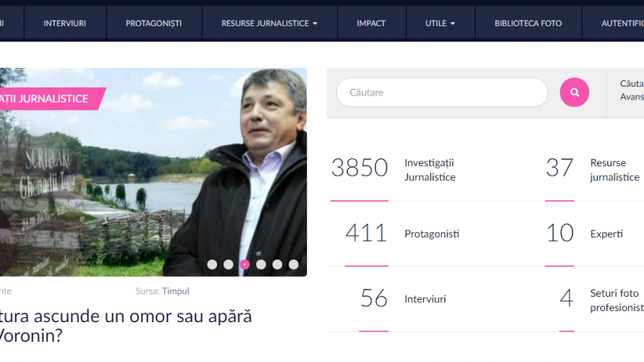
Task: Open the Interviuri statistic link
Action: coord(425,299)
